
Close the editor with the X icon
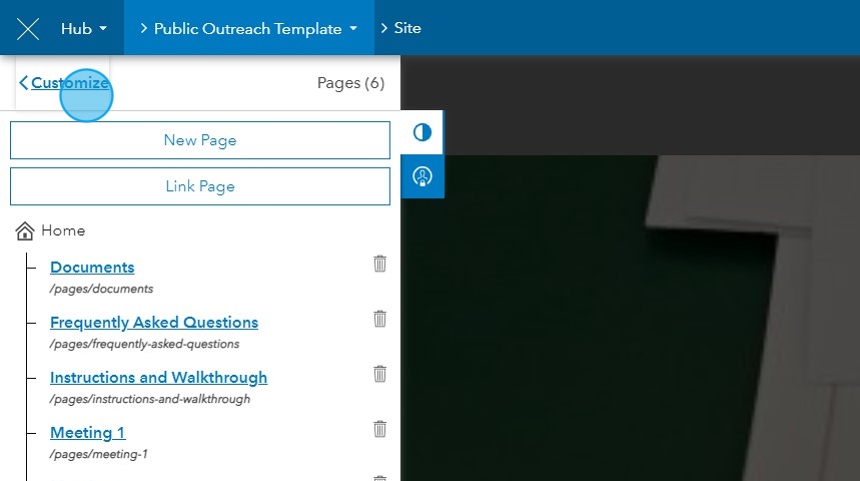point(27,29)
